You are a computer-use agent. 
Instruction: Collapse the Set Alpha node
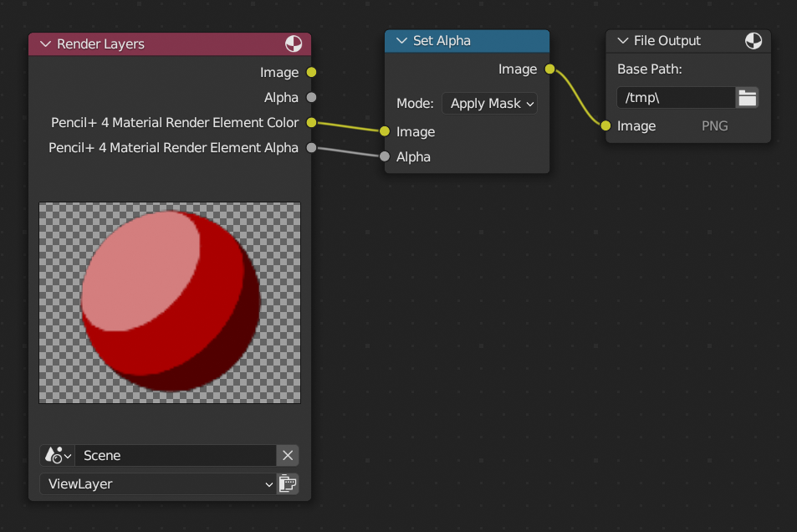(x=401, y=41)
